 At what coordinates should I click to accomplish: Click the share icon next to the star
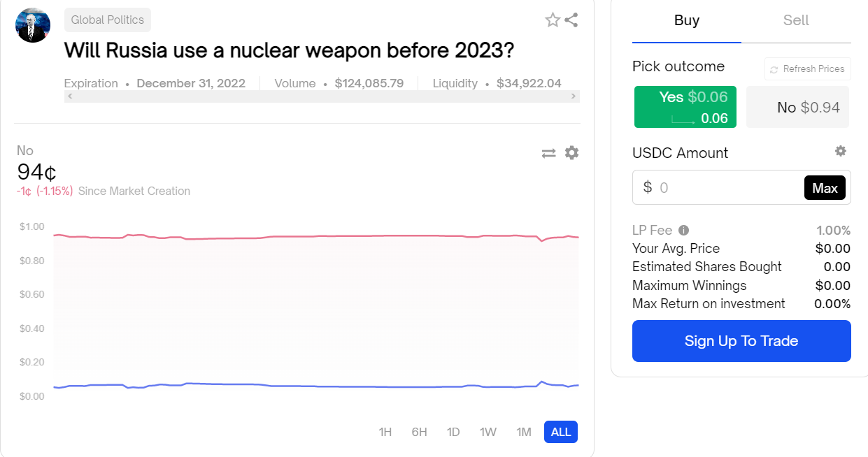click(x=571, y=20)
